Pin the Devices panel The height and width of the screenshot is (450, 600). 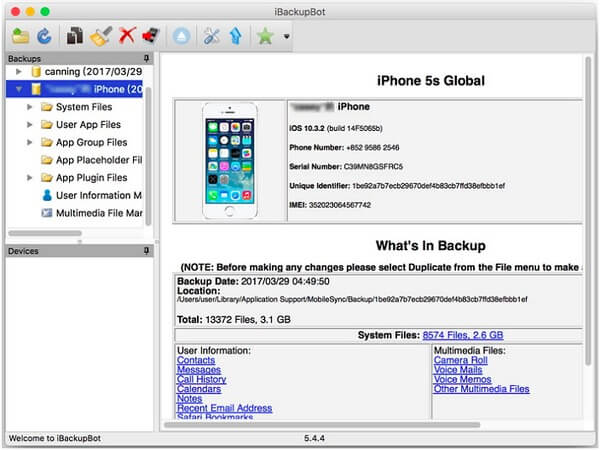coord(147,251)
